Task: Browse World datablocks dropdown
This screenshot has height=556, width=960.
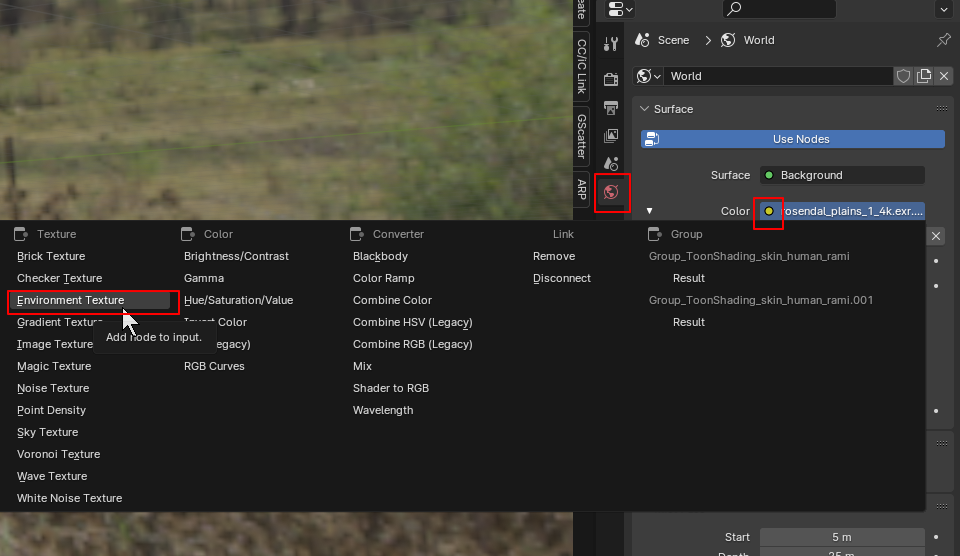Action: coord(648,76)
